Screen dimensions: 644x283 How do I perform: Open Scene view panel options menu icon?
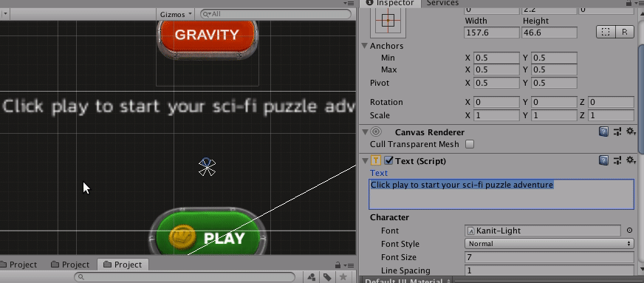pos(349,3)
